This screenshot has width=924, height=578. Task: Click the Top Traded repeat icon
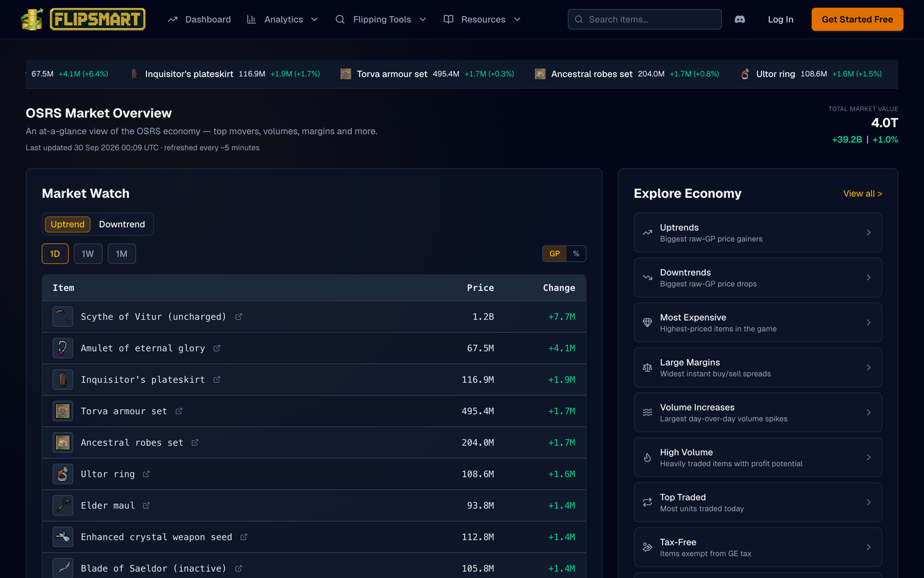point(647,502)
